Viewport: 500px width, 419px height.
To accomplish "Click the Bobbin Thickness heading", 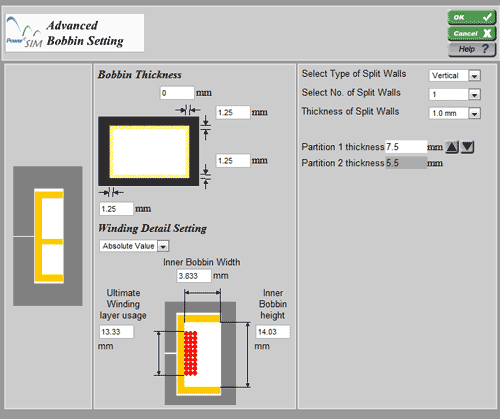I will tap(140, 75).
